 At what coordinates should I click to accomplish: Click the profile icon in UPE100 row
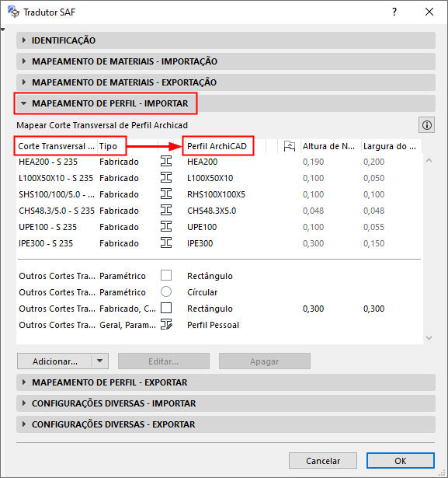tap(166, 226)
